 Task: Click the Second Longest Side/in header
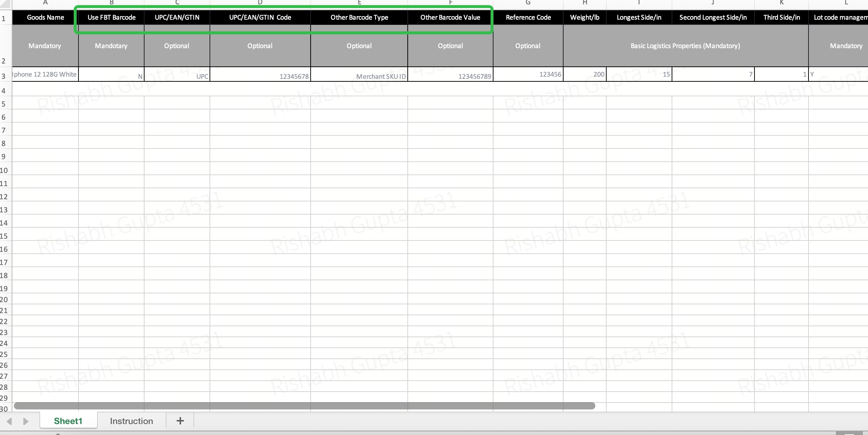coord(713,18)
